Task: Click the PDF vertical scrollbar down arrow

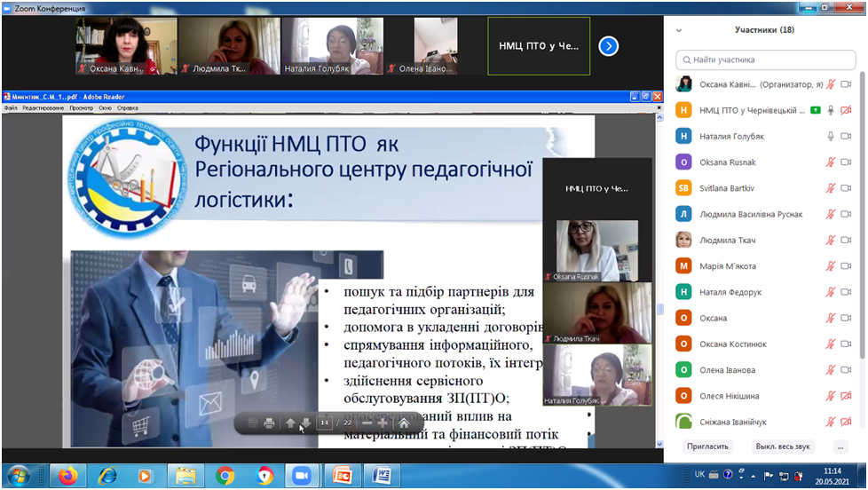Action: pos(659,444)
